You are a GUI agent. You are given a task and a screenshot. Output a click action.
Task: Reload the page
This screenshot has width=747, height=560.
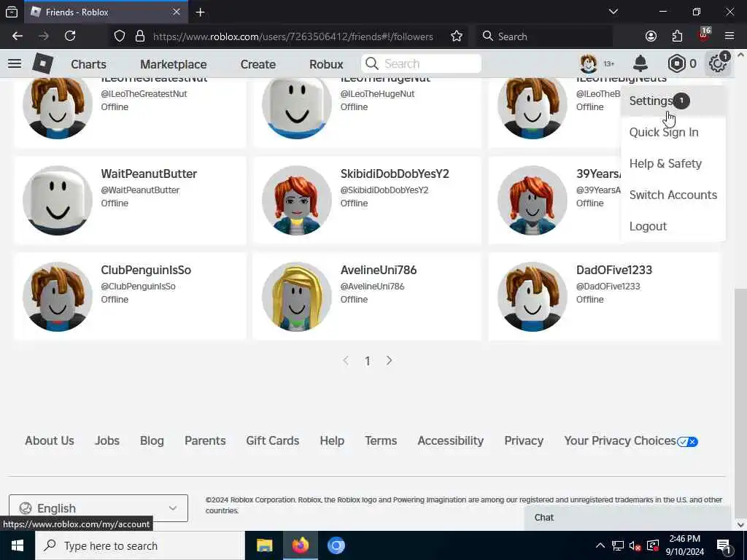click(70, 36)
